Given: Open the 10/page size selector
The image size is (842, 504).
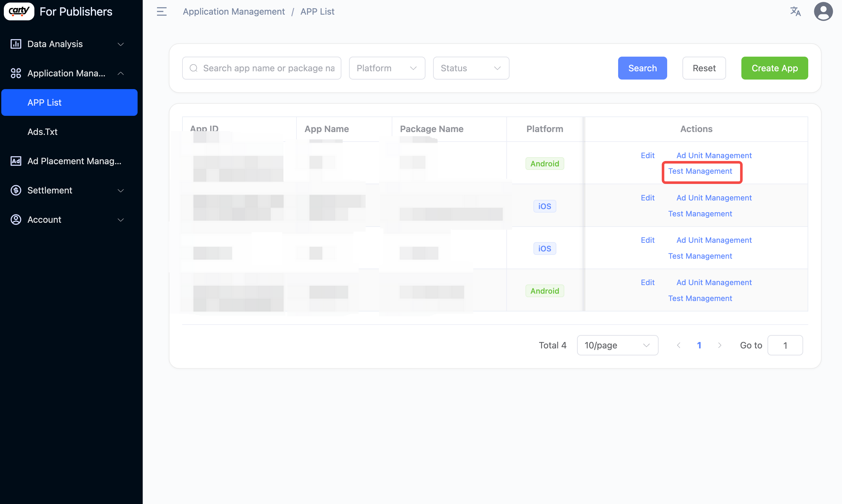Looking at the screenshot, I should click(617, 346).
